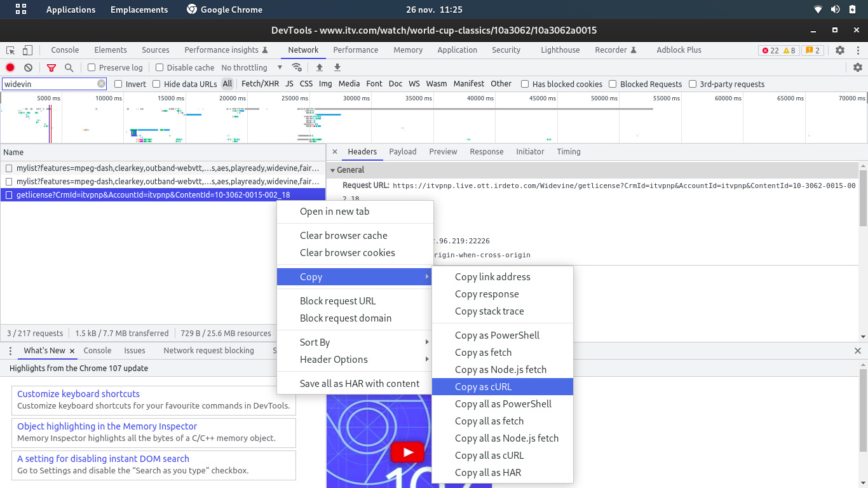Click the export HAR download arrow
This screenshot has height=488, width=868.
[337, 67]
